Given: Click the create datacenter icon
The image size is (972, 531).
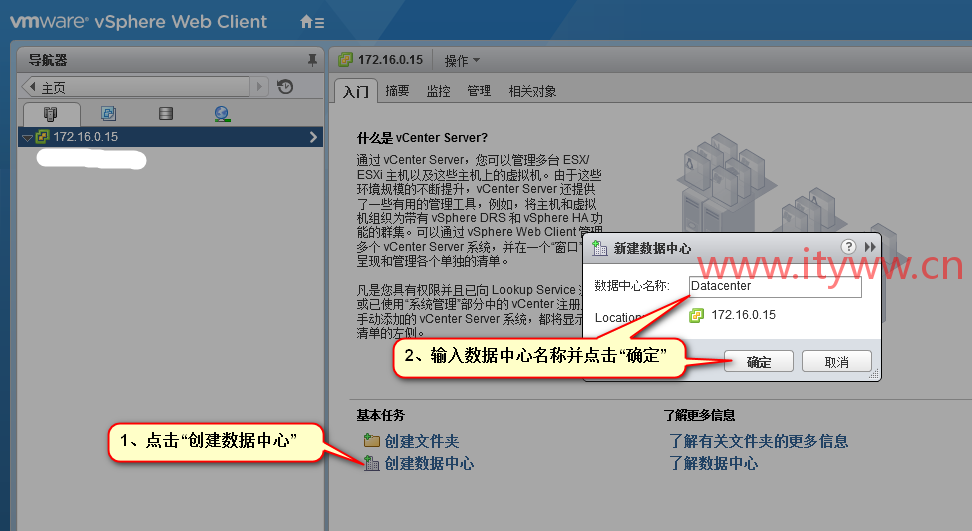Looking at the screenshot, I should 371,463.
